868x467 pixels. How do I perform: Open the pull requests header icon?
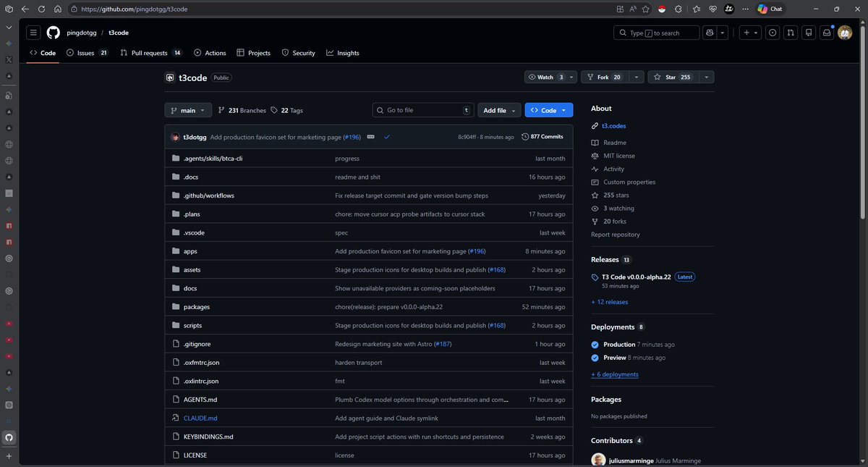(x=791, y=33)
